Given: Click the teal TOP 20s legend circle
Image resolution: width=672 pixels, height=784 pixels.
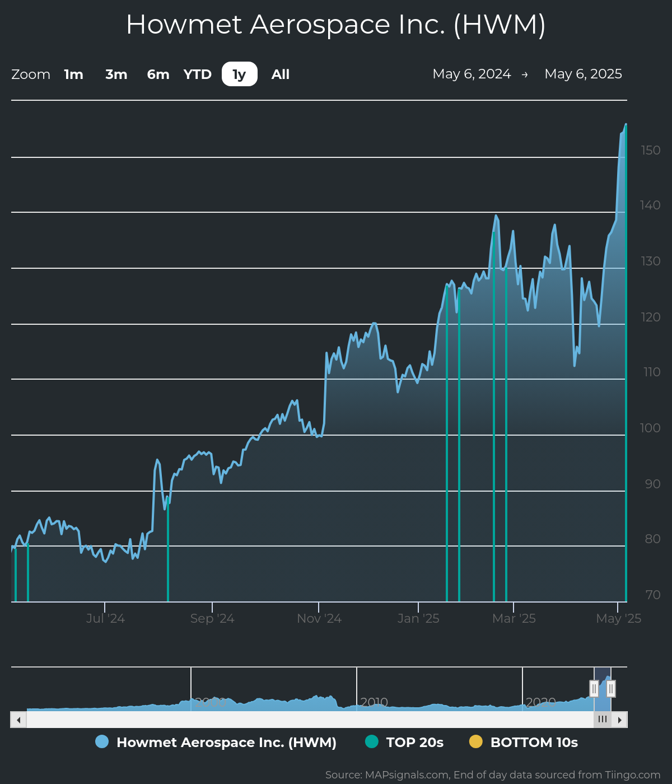Looking at the screenshot, I should click(372, 741).
